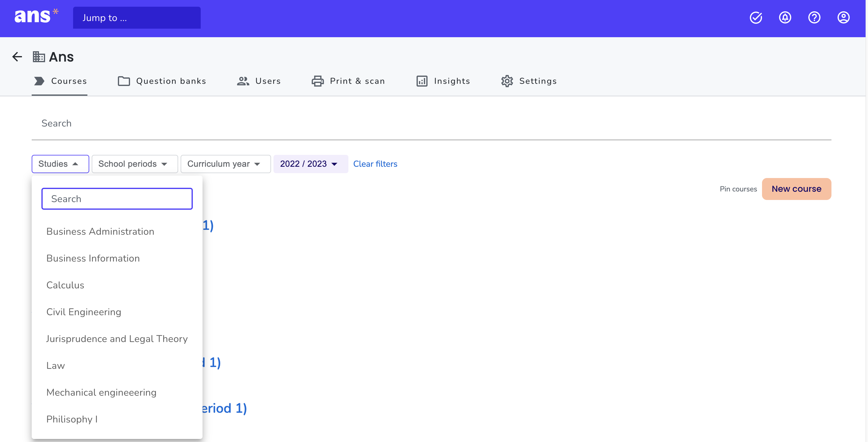The width and height of the screenshot is (868, 442).
Task: Select Mechanical engineeering study
Action: [117, 392]
